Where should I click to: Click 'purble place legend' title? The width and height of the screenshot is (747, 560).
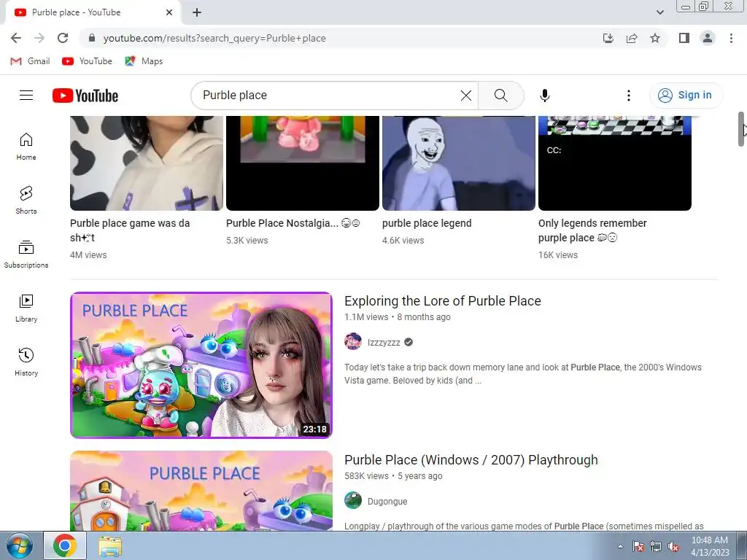click(x=427, y=223)
